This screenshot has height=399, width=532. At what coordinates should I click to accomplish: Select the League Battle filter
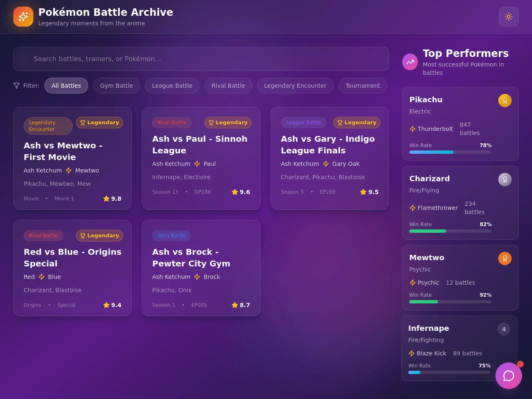click(172, 86)
